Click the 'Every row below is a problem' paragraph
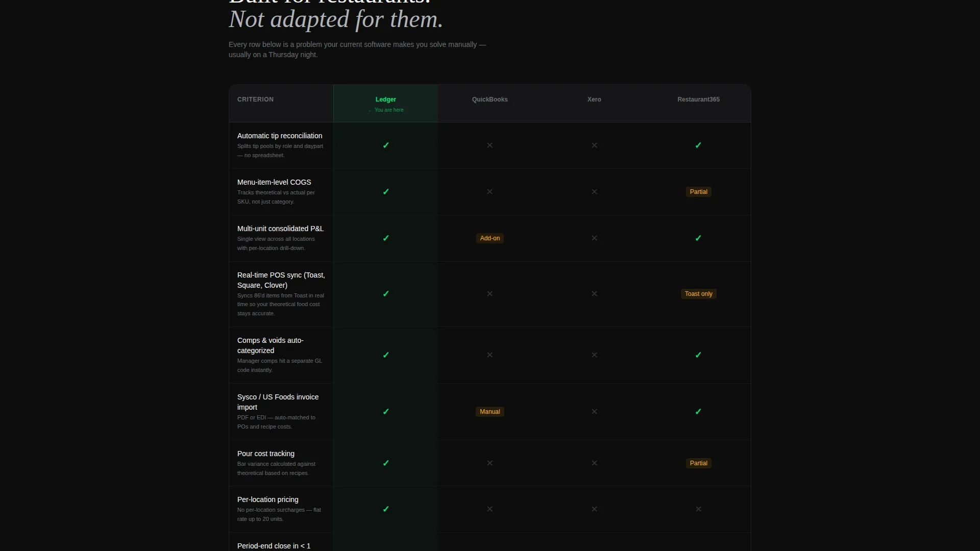Screen dimensions: 980x551 pyautogui.click(x=357, y=49)
